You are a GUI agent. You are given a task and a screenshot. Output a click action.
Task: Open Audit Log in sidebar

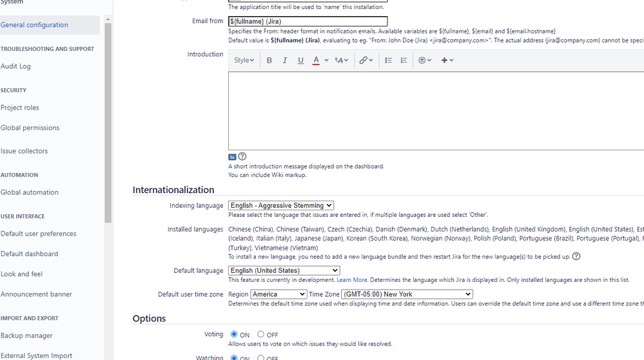point(15,66)
